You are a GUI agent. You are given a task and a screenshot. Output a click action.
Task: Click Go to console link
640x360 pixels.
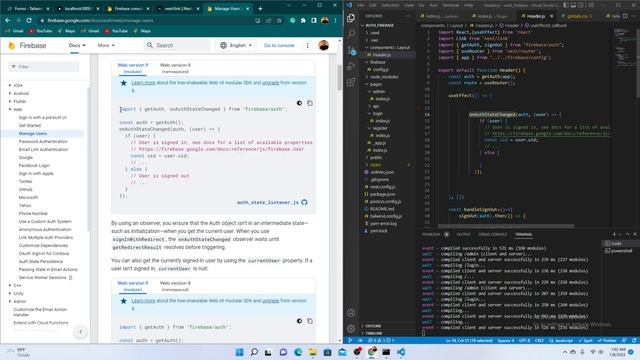pos(279,45)
